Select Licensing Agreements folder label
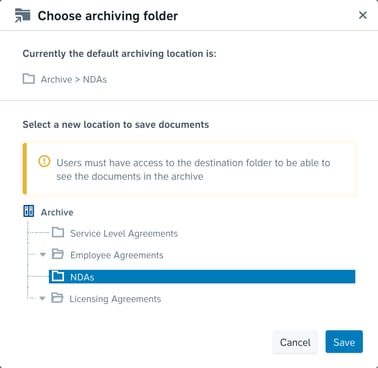378x368 pixels. pyautogui.click(x=115, y=299)
